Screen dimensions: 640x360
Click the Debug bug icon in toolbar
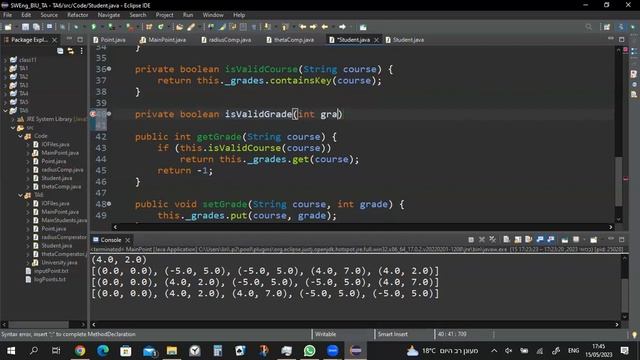tap(76, 27)
